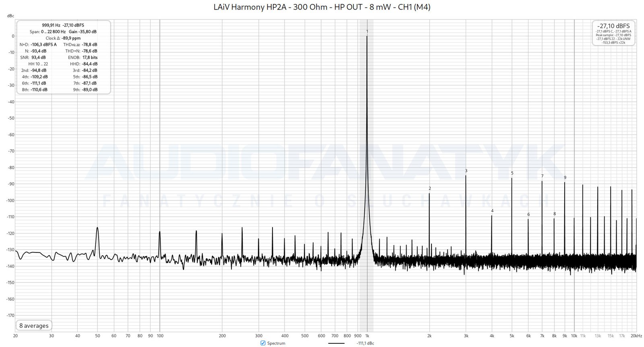Click the Spectrum trace line sample
The height and width of the screenshot is (347, 644).
point(336,343)
